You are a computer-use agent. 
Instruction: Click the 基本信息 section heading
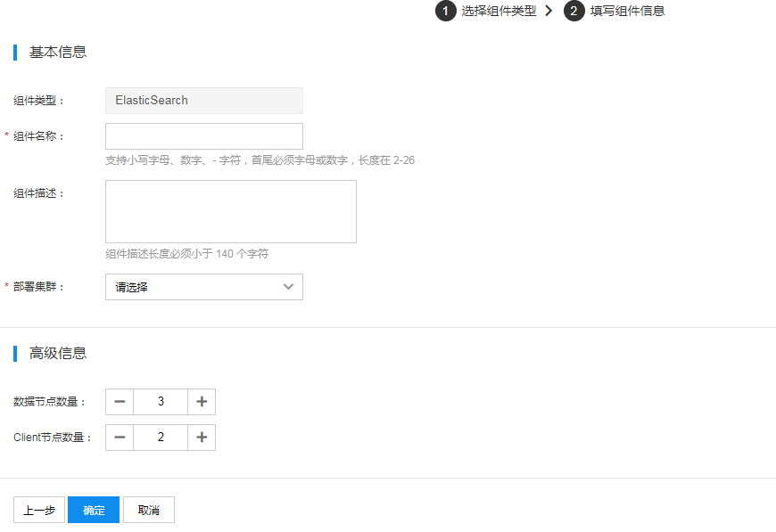(58, 52)
